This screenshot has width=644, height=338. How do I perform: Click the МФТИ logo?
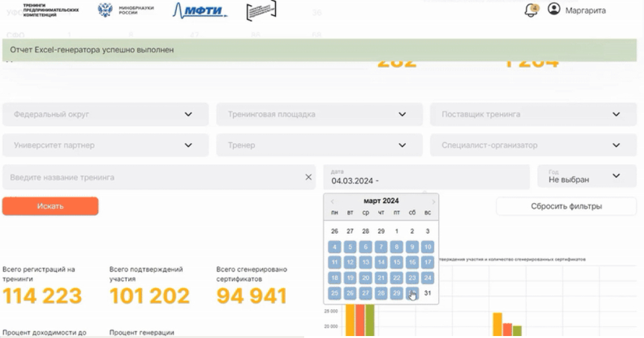(x=200, y=11)
